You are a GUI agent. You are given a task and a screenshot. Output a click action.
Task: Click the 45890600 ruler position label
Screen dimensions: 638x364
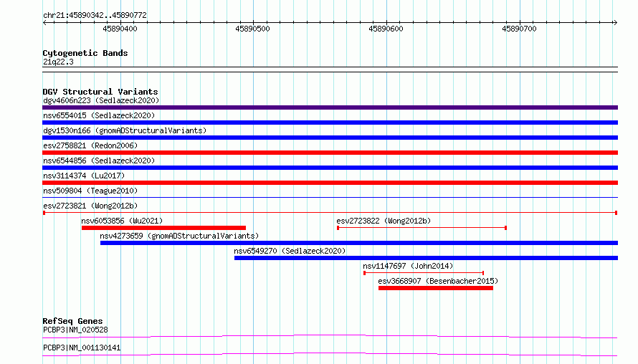coord(386,29)
